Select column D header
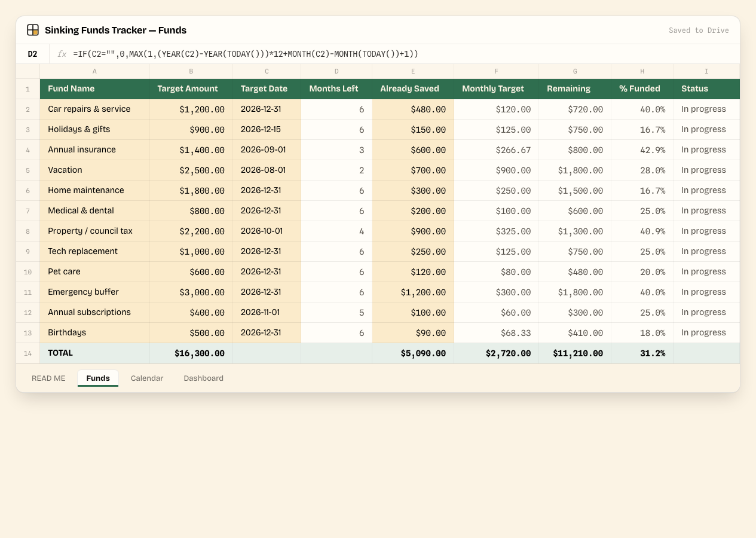This screenshot has width=756, height=538. (336, 71)
